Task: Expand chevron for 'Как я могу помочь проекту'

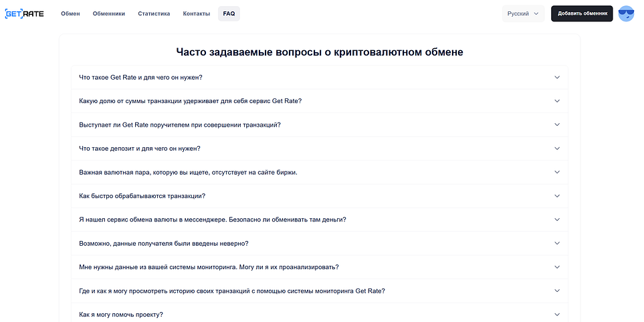Action: (557, 315)
